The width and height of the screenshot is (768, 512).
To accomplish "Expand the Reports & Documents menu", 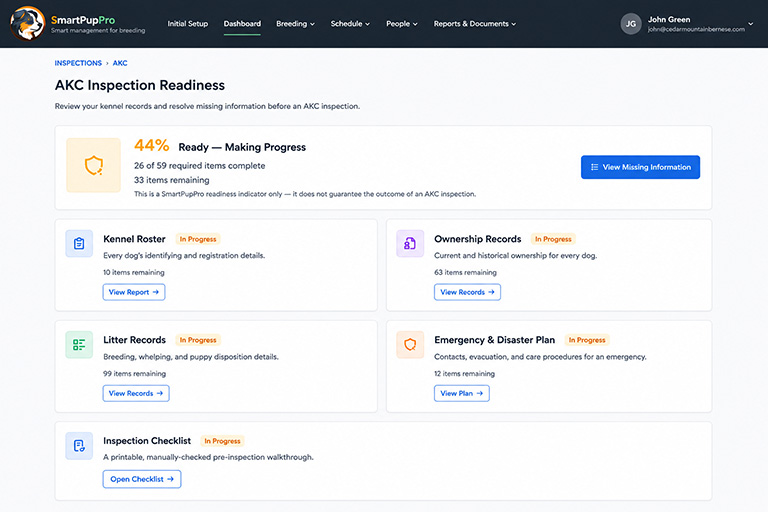I will point(475,24).
